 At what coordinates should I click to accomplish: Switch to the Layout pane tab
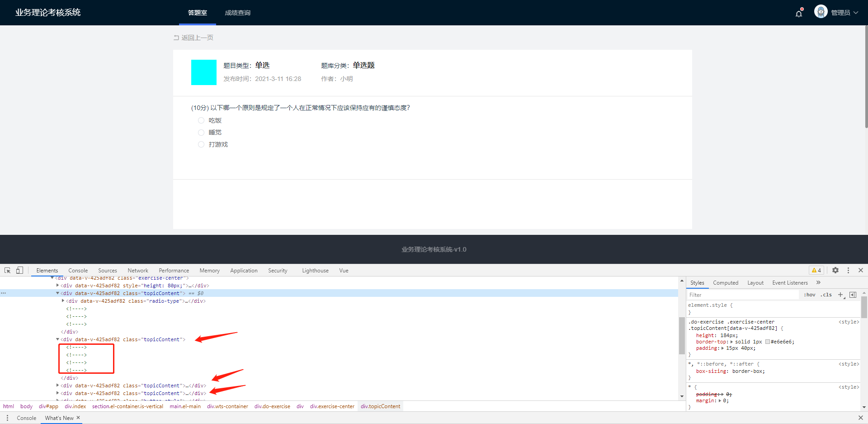coord(755,283)
